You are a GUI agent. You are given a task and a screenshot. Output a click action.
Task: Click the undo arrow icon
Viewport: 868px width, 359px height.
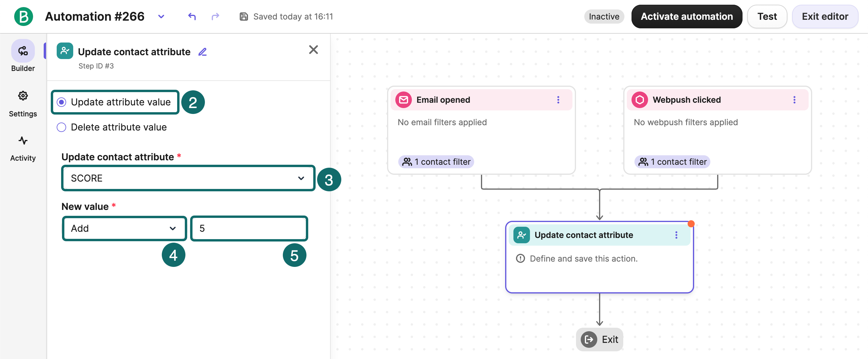click(192, 16)
